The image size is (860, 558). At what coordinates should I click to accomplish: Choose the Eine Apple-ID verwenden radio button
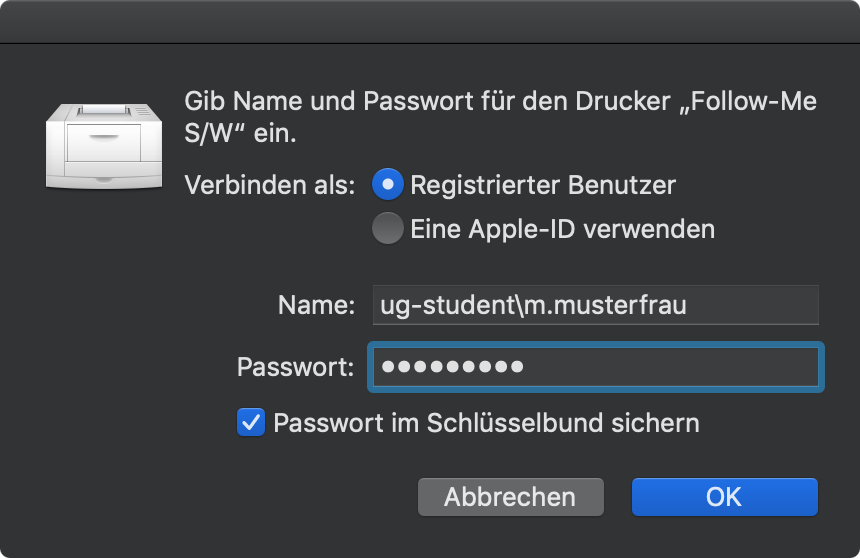tap(388, 228)
